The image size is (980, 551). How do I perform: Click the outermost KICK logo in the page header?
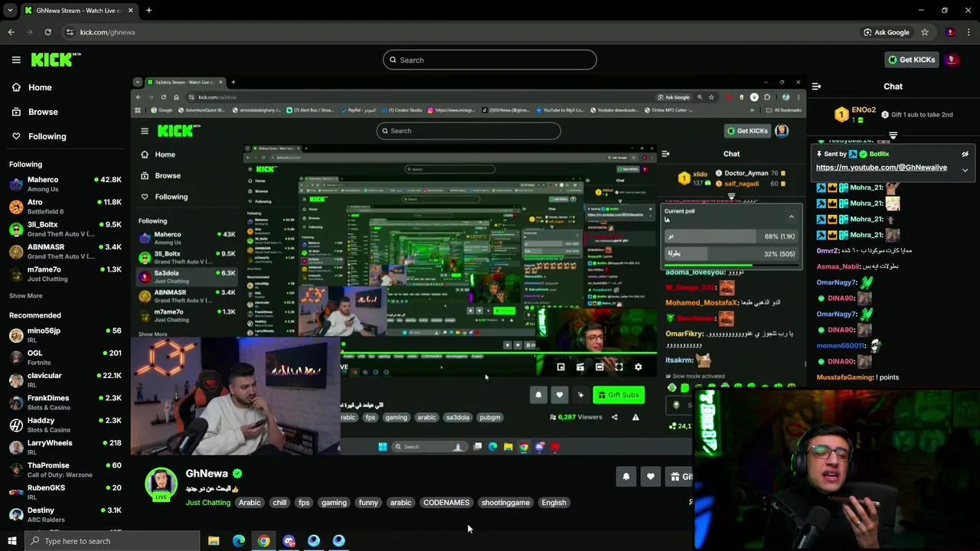coord(56,60)
